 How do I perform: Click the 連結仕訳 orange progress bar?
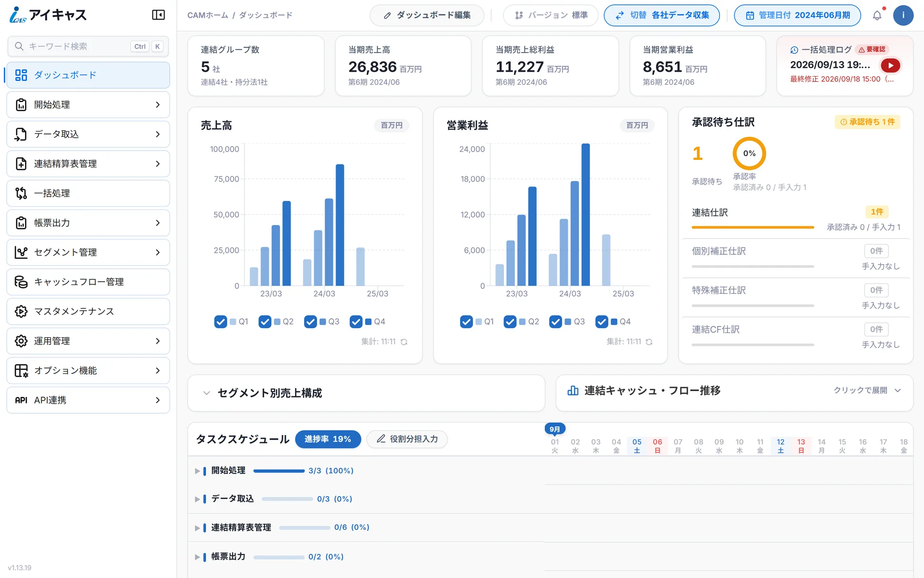click(x=753, y=227)
